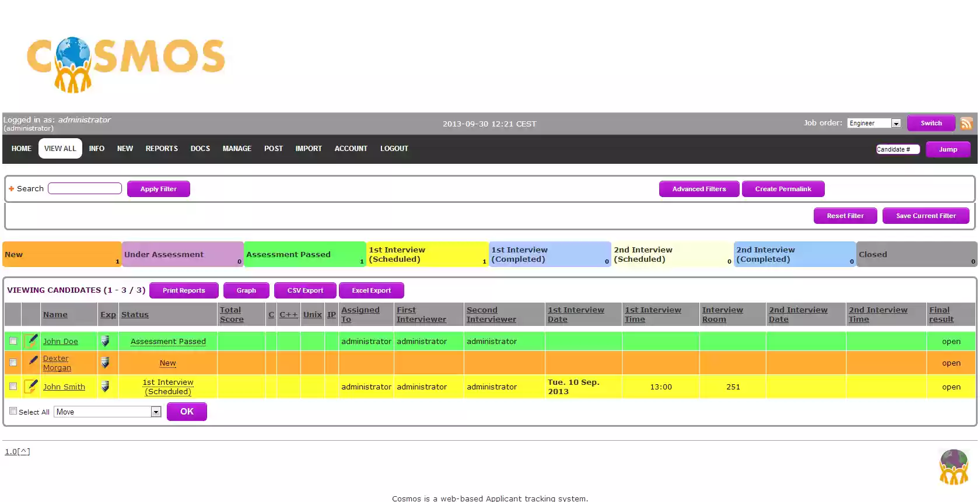Screen dimensions: 980x502
Task: Open Advanced Filters
Action: 699,189
